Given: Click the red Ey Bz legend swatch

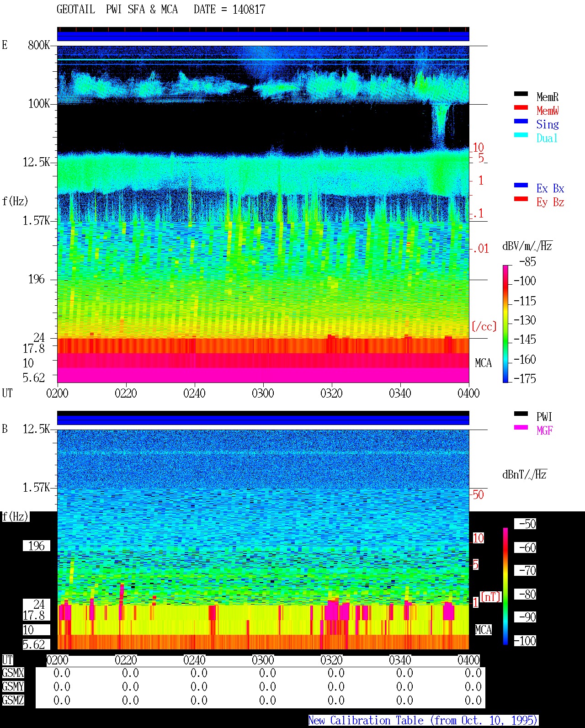Looking at the screenshot, I should [521, 199].
